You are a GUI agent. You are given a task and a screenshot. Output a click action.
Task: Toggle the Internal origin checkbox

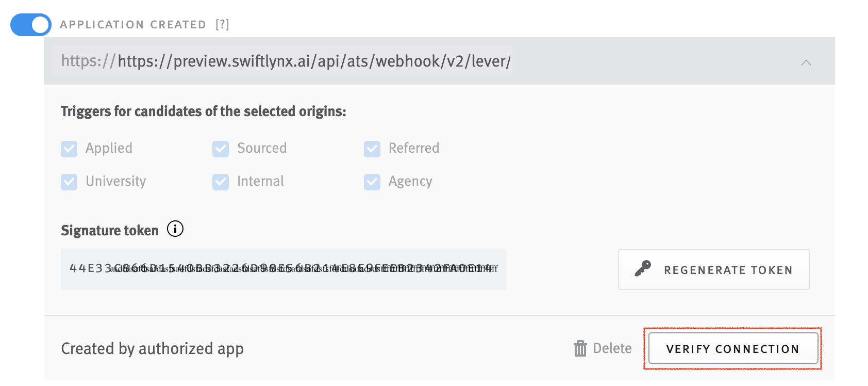(221, 182)
